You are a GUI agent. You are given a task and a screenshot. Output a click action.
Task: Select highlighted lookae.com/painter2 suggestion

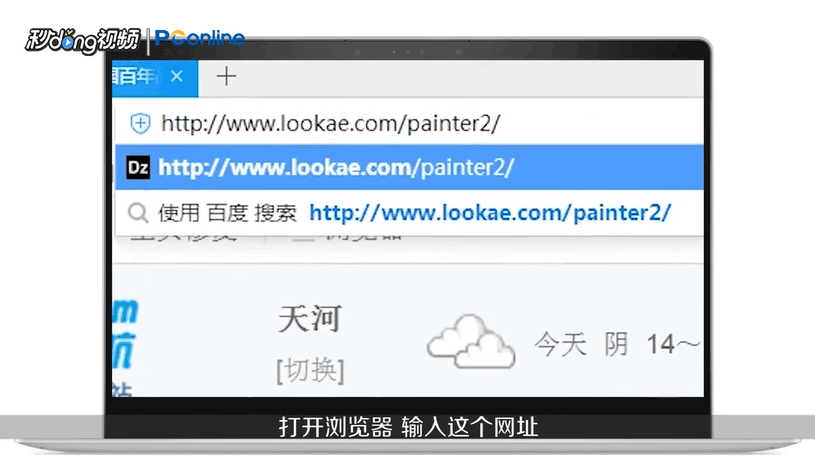(x=409, y=167)
